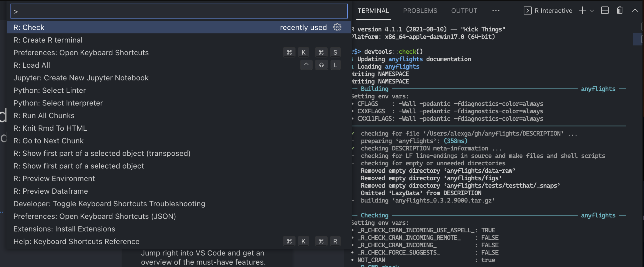Viewport: 644px width, 267px height.
Task: Open the terminal launch profile dropdown arrow
Action: point(592,11)
